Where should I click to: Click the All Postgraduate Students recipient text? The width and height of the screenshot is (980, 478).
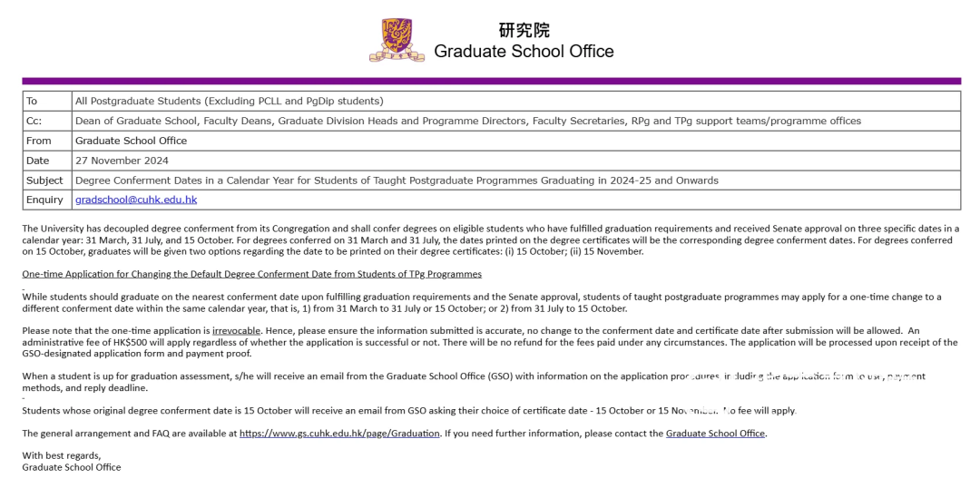pyautogui.click(x=229, y=101)
